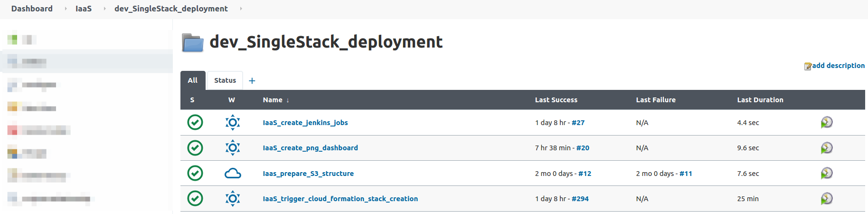Expand dev_SingleStack_deployment breadcrumb dropdown arrow
Image resolution: width=868 pixels, height=214 pixels.
tap(241, 9)
